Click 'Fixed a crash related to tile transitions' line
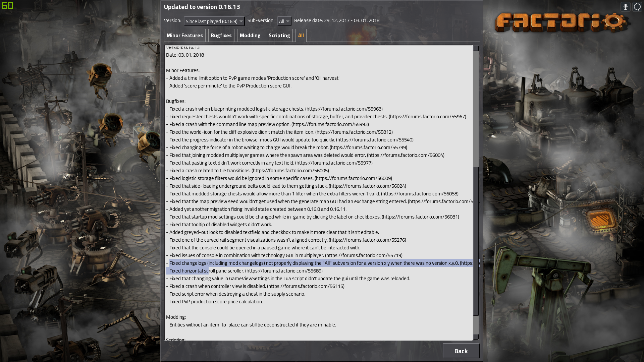Screen dimensions: 644x362 [247, 171]
